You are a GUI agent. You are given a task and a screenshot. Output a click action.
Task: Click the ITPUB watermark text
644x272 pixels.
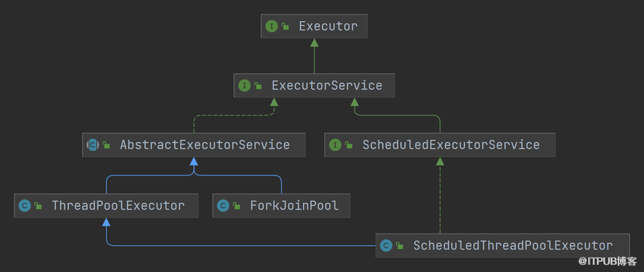pyautogui.click(x=608, y=261)
